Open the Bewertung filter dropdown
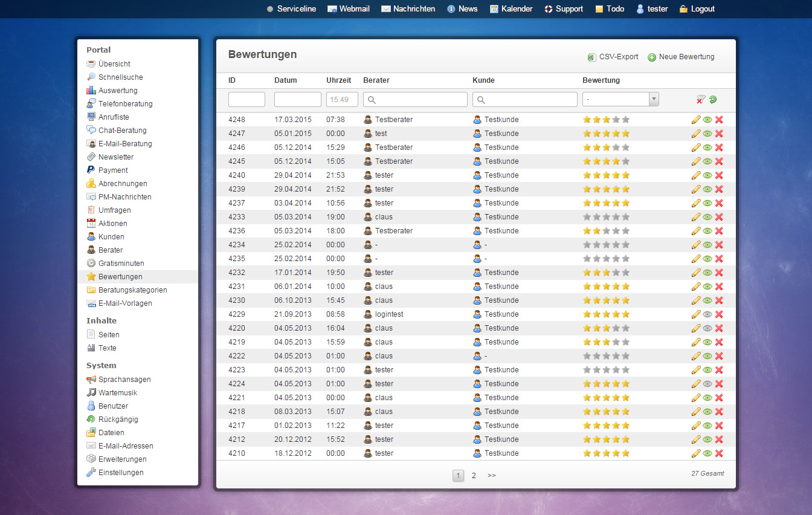This screenshot has width=812, height=515. 620,100
